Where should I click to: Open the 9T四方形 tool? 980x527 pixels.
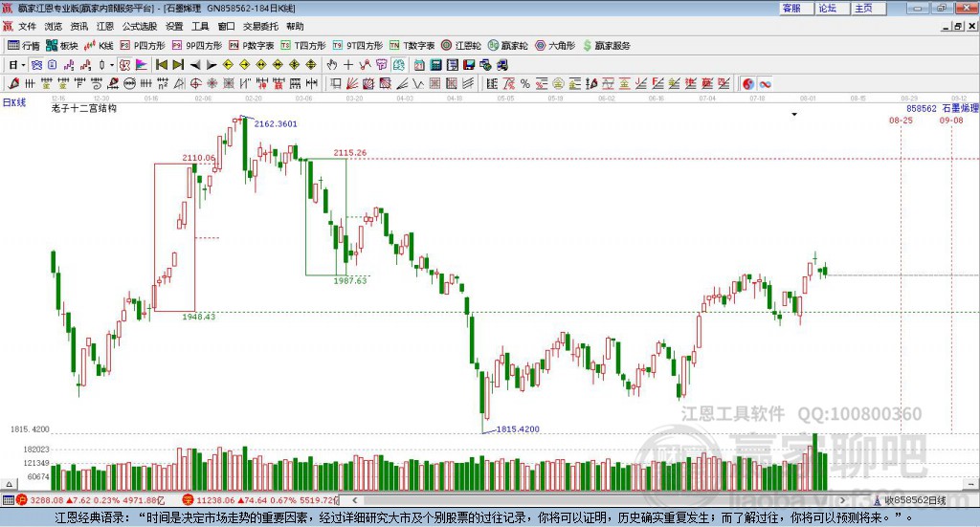[x=358, y=46]
